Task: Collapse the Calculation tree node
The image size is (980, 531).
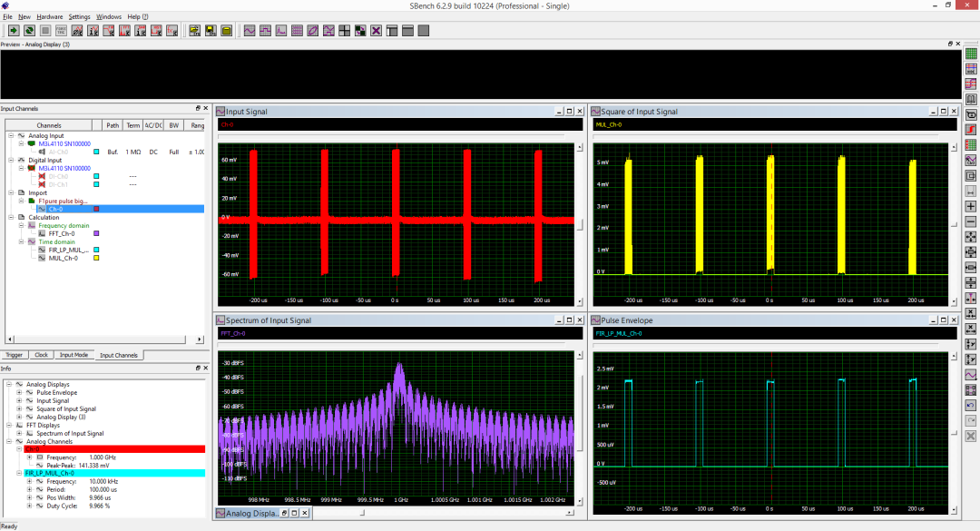Action: point(11,217)
